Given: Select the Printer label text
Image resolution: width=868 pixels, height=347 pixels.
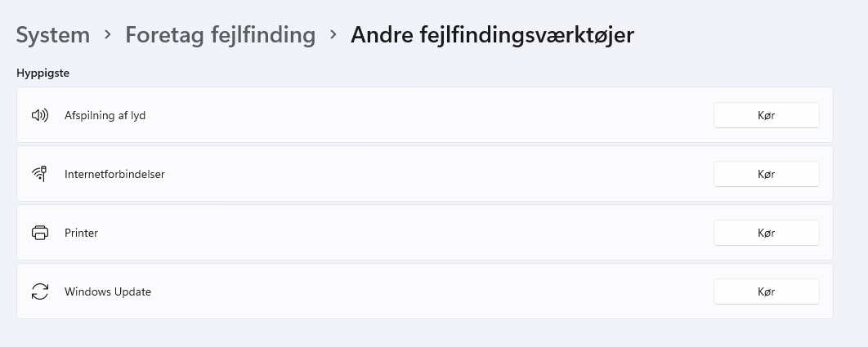Looking at the screenshot, I should pyautogui.click(x=81, y=234).
